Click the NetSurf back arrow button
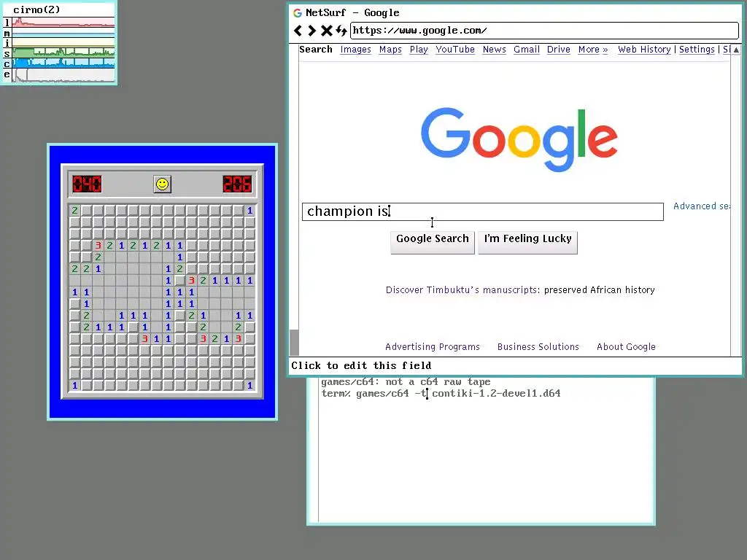Viewport: 747px width, 560px height. [298, 31]
